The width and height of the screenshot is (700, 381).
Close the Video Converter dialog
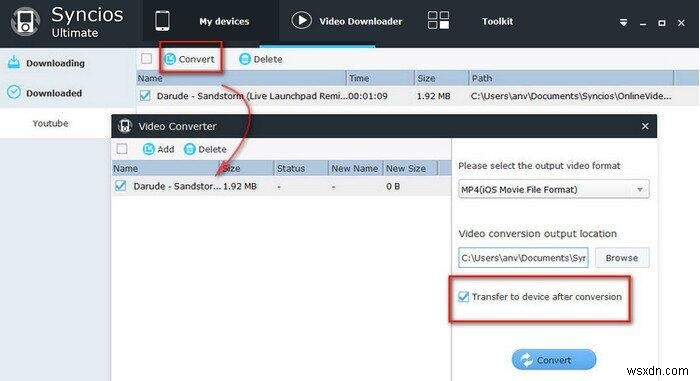tap(645, 126)
